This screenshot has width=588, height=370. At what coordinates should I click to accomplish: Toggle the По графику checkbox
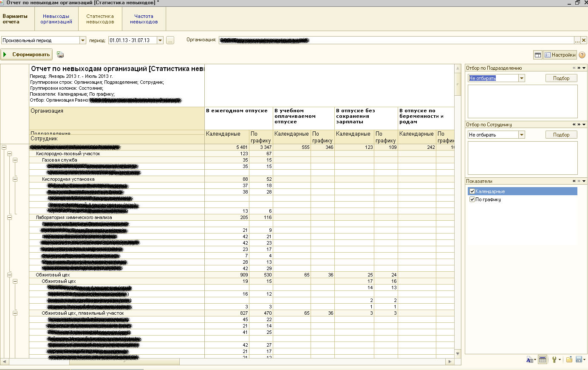(x=472, y=199)
